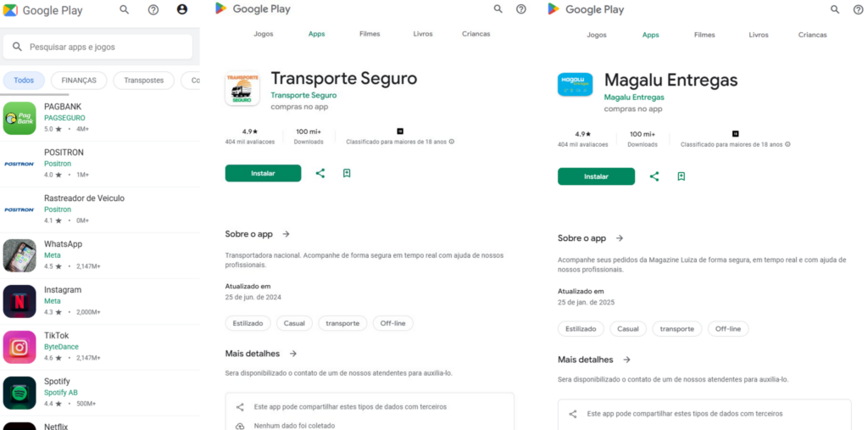This screenshot has width=868, height=430.
Task: Open the Spotify app icon in list
Action: tap(19, 393)
